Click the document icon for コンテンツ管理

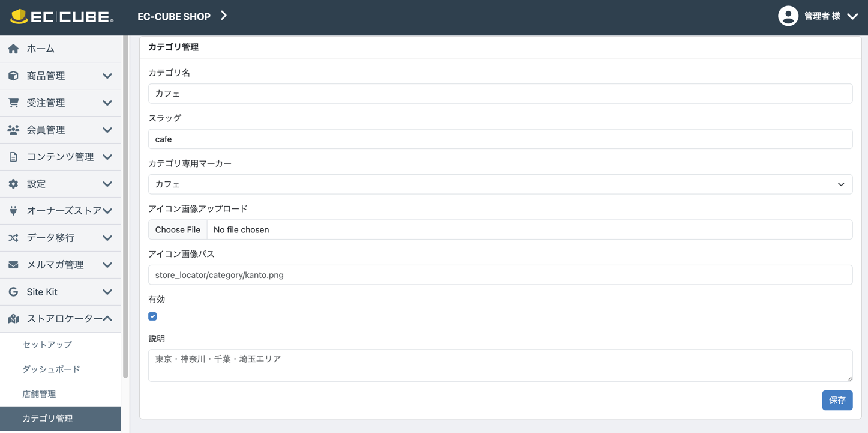click(13, 157)
